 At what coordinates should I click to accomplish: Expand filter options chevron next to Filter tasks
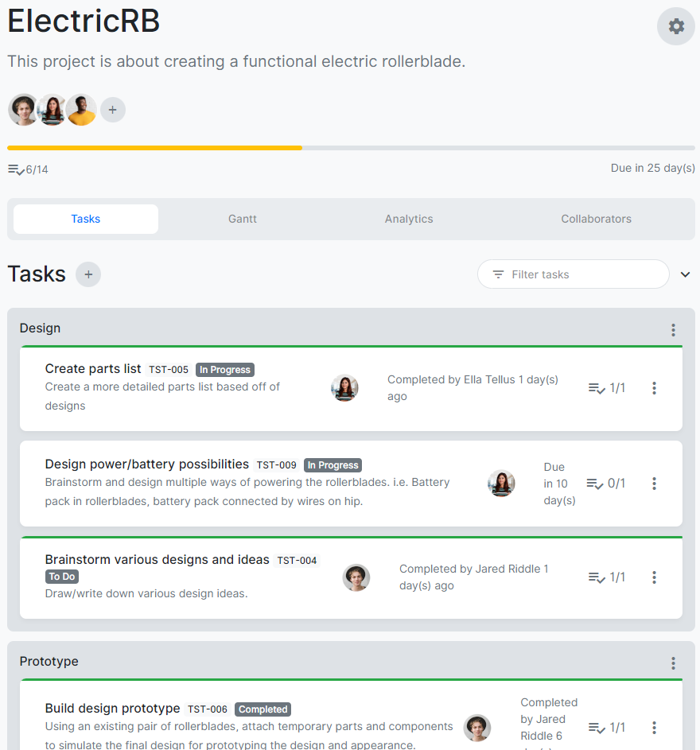[685, 274]
